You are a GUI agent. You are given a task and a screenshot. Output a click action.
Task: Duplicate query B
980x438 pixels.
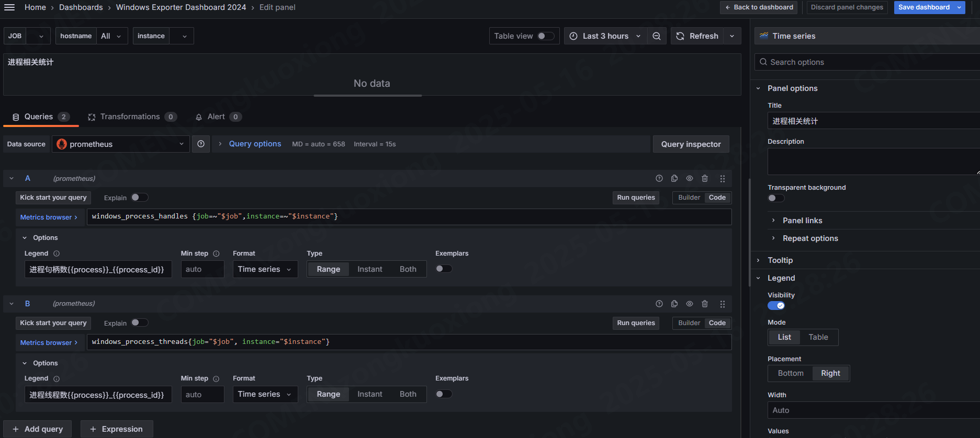674,304
